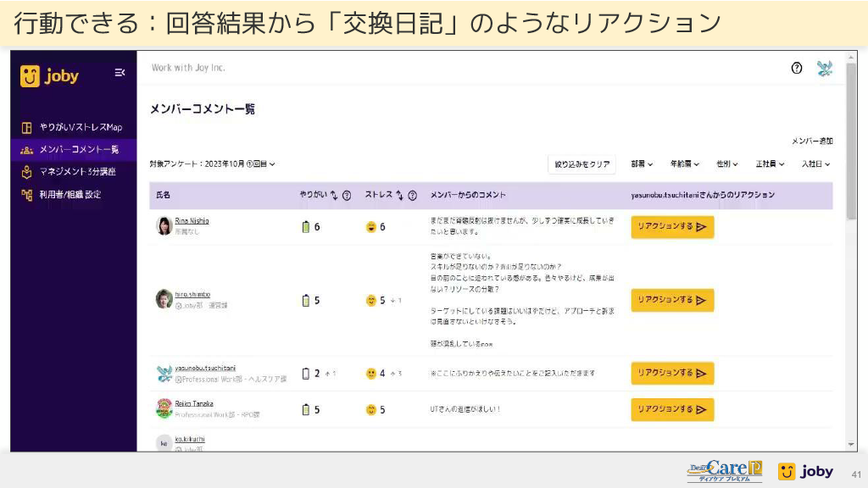
Task: Click the joby logo in sidebar
Action: point(50,76)
